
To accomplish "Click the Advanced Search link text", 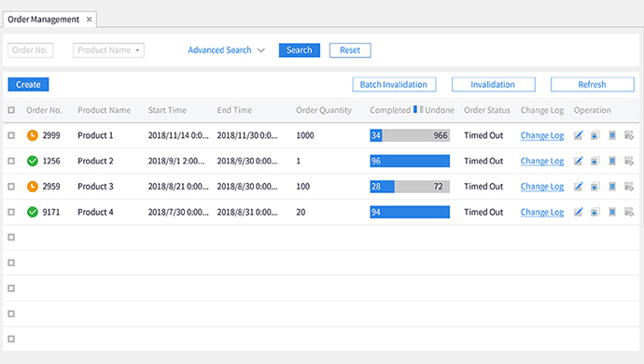I will 219,50.
